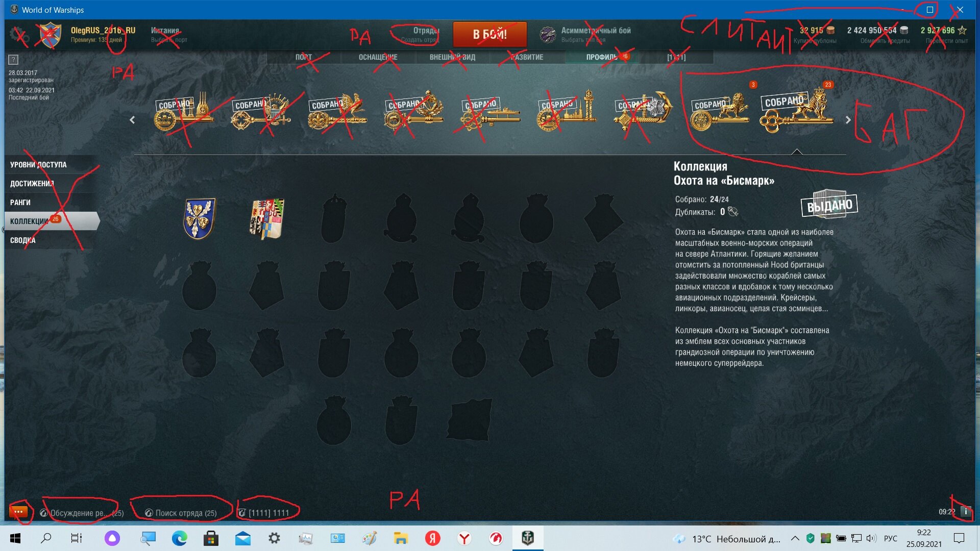This screenshot has width=980, height=551.
Task: Open the Поиск отряда chat channel
Action: coord(181,513)
